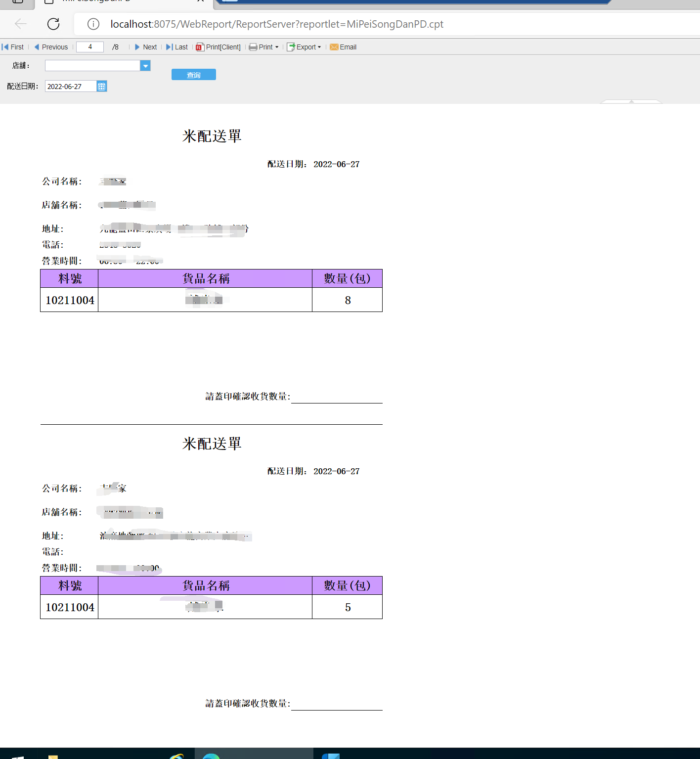Viewport: 700px width, 759px height.
Task: Jump to the Last report page
Action: [x=177, y=47]
